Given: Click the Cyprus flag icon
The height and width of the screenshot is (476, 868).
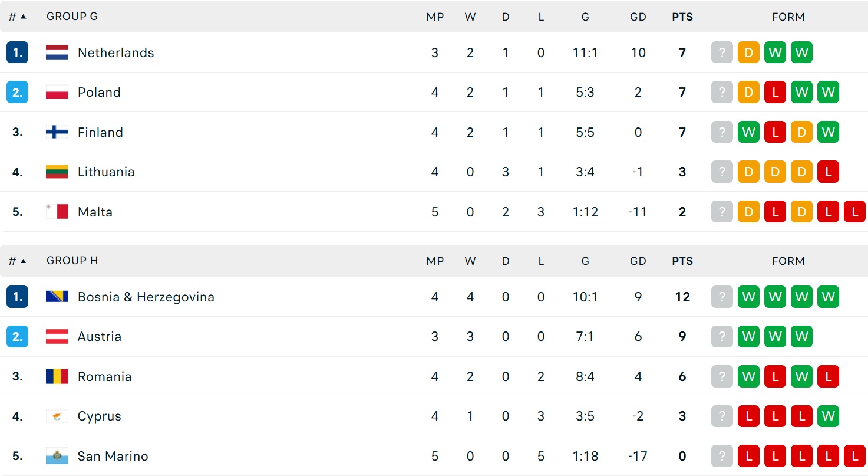Looking at the screenshot, I should pyautogui.click(x=57, y=416).
